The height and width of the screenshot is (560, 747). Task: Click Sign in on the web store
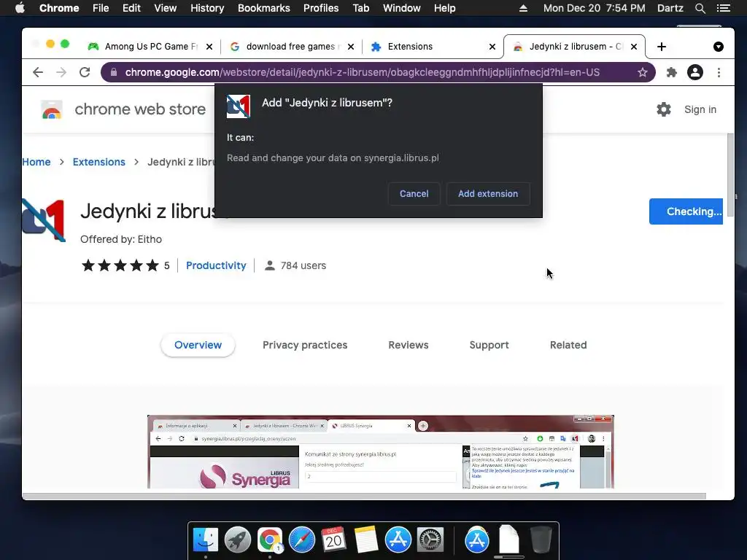click(700, 109)
